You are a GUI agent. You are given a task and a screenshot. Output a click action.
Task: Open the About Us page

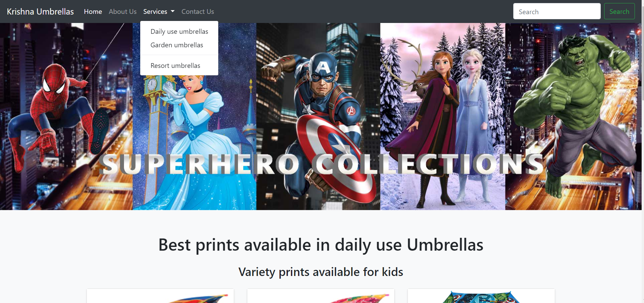123,11
